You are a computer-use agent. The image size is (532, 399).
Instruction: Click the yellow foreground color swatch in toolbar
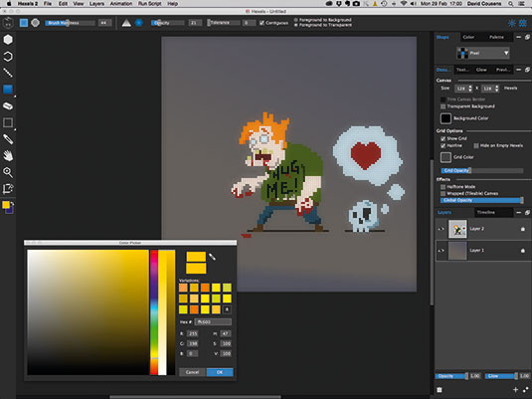[6, 205]
